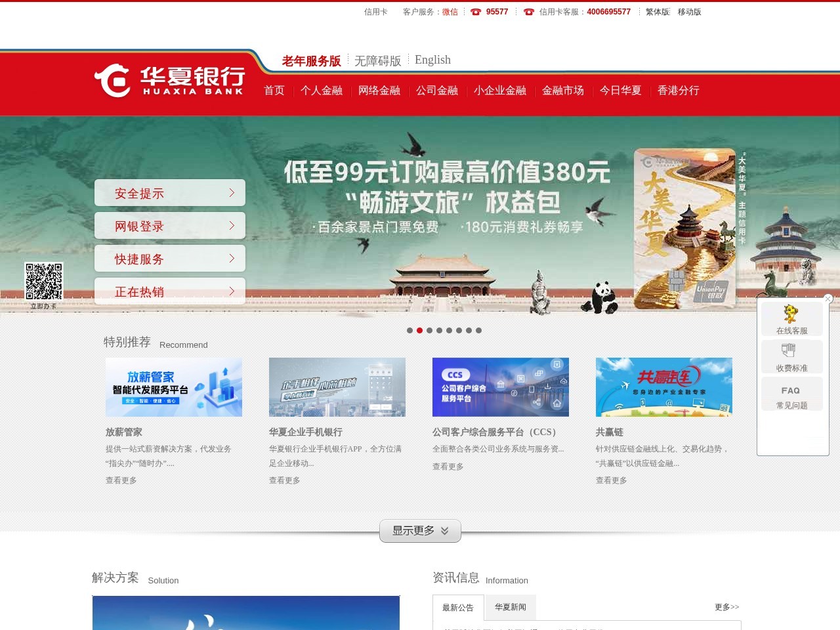Select the third banner carousel dot

click(x=430, y=331)
